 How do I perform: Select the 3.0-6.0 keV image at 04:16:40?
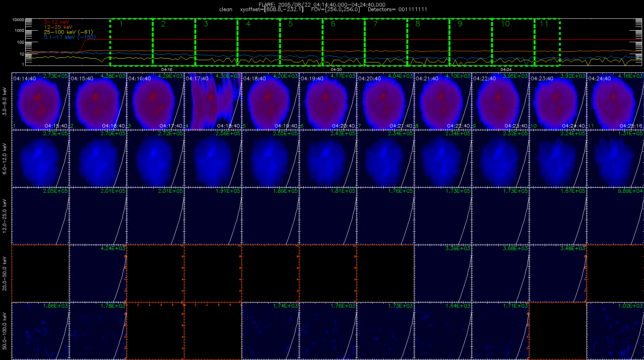click(x=155, y=101)
